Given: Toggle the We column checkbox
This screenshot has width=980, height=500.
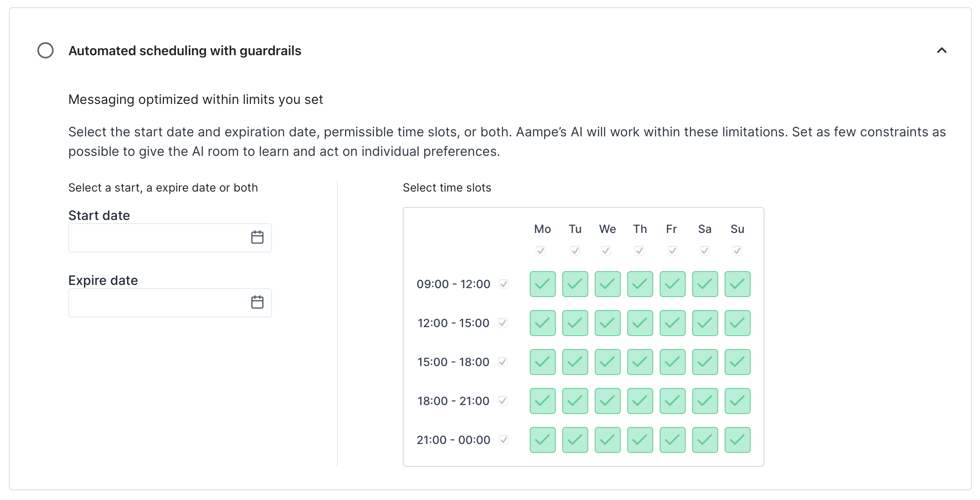Looking at the screenshot, I should tap(606, 251).
